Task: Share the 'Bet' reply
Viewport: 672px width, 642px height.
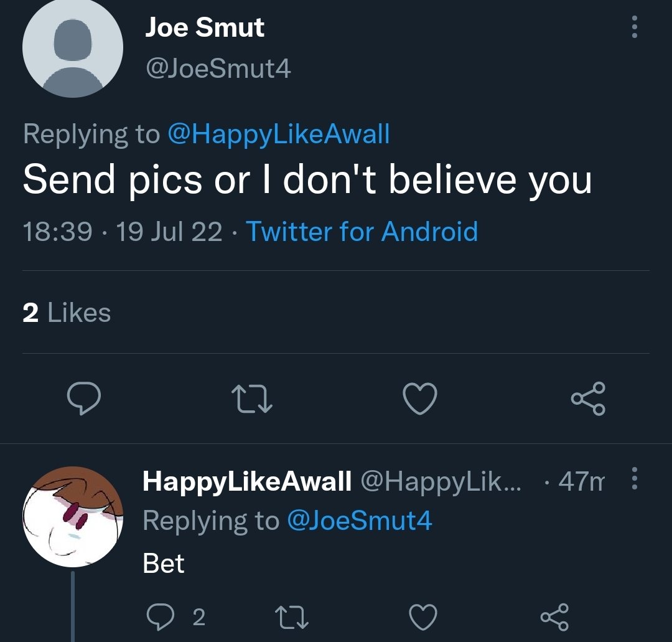Action: (554, 616)
